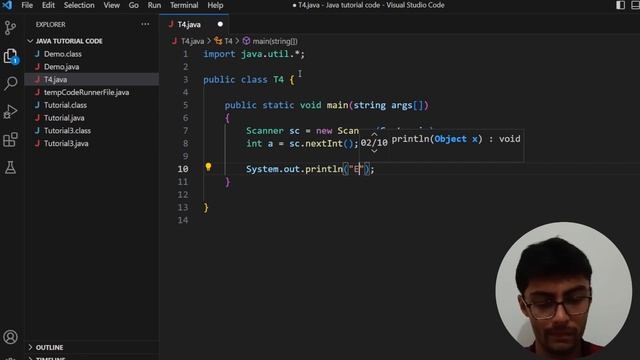
Task: Click line number 14 in gutter
Action: [183, 220]
